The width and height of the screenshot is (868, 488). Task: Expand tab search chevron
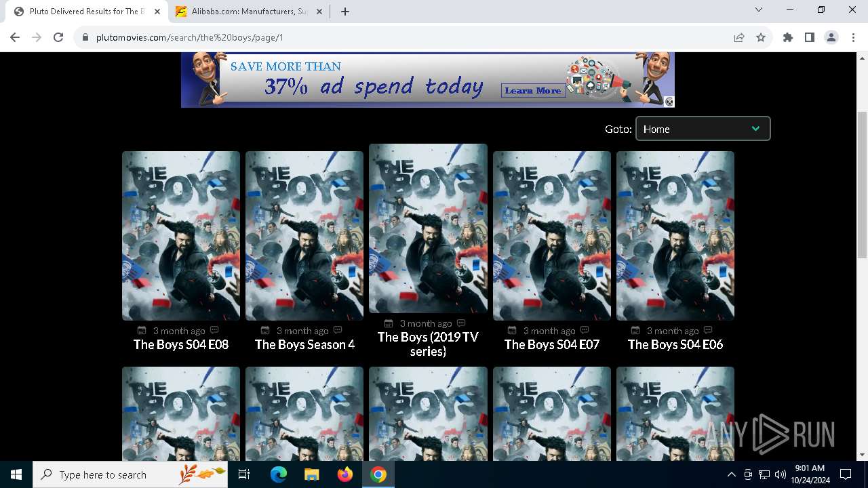[x=759, y=9]
